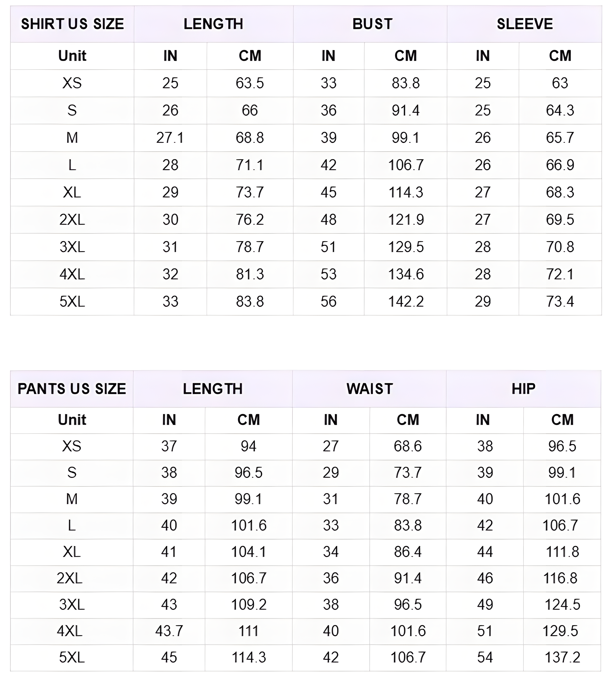
Task: Select the 142.2 cm bust value
Action: (x=406, y=302)
